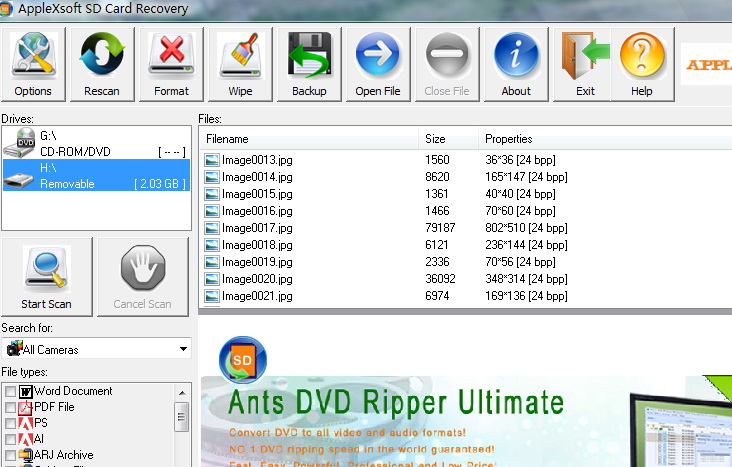Check the ARJ Archive file type
The width and height of the screenshot is (732, 467).
(10, 455)
